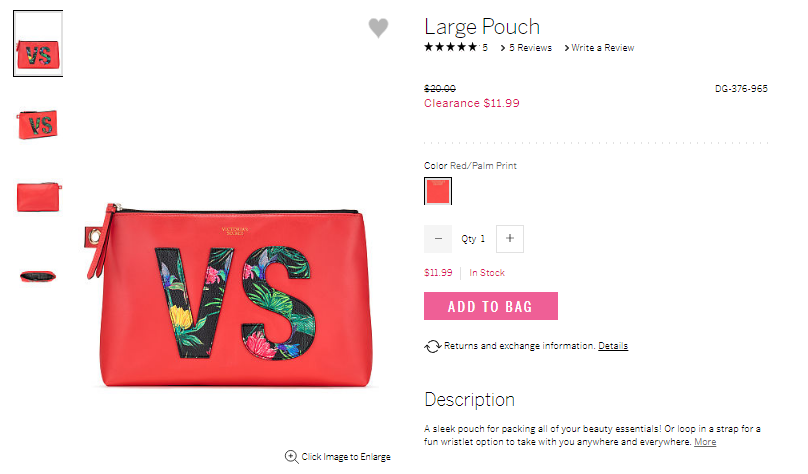
Task: Open the 5 Reviews link
Action: [x=530, y=47]
